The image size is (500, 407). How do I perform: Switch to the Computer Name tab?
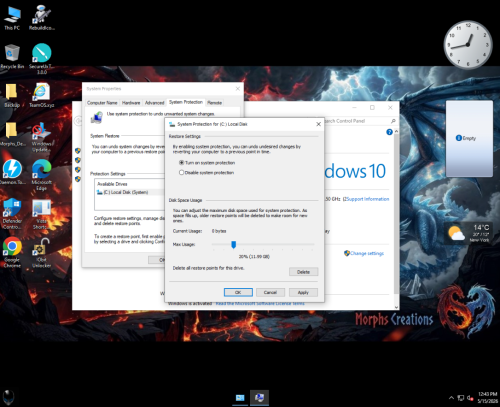[x=102, y=103]
